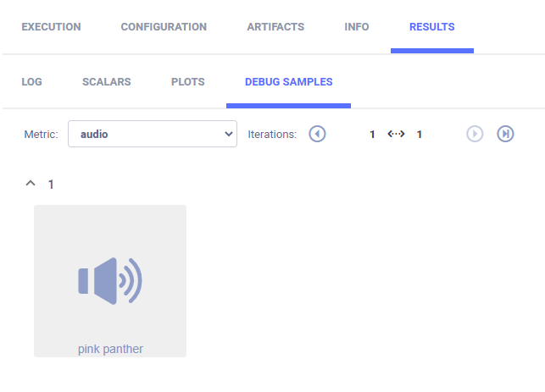View the INFO tab
Viewport: 545px width, 392px height.
(357, 27)
